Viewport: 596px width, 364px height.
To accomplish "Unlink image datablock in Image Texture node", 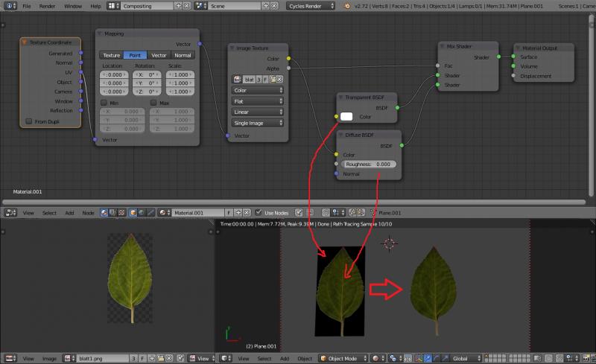I will tap(281, 79).
